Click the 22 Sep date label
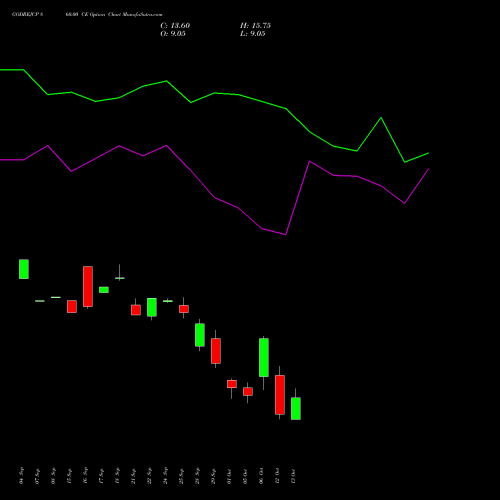Image resolution: width=500 pixels, height=500 pixels. pos(149,476)
